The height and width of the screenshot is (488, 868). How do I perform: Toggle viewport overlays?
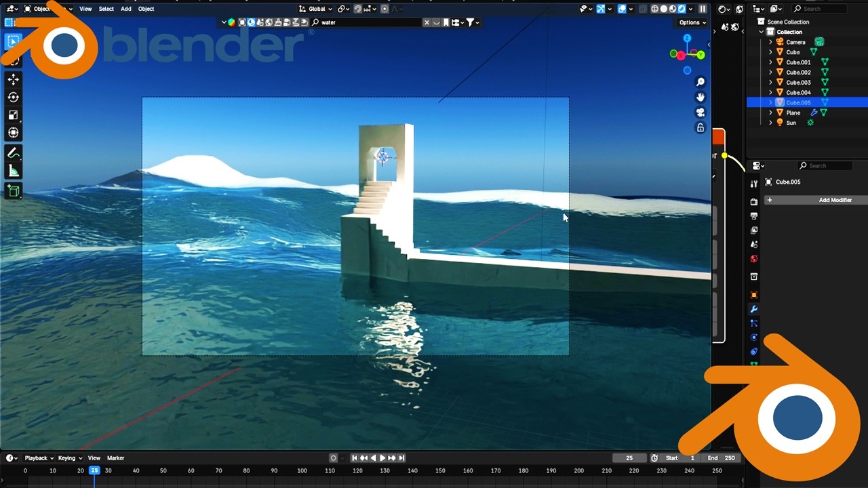pos(622,9)
